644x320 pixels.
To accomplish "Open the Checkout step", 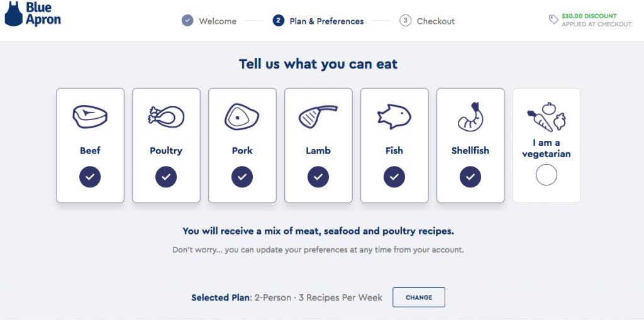I will (x=427, y=21).
